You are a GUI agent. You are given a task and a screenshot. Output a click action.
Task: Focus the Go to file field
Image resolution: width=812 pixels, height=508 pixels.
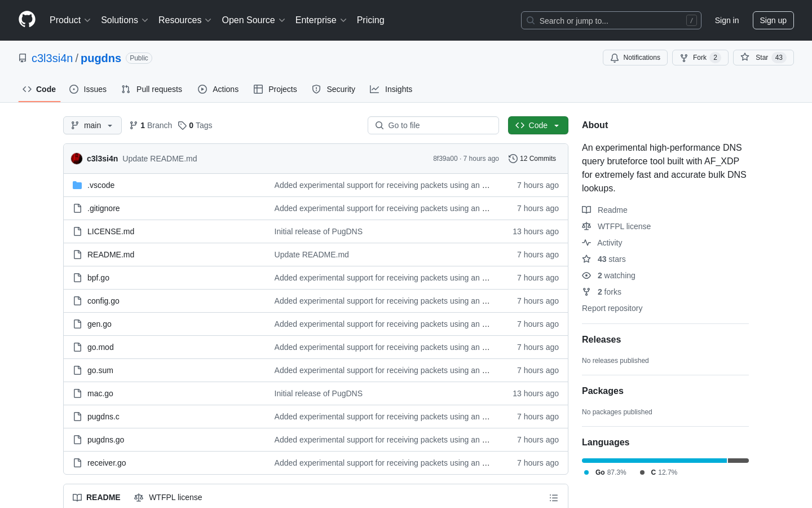point(433,125)
